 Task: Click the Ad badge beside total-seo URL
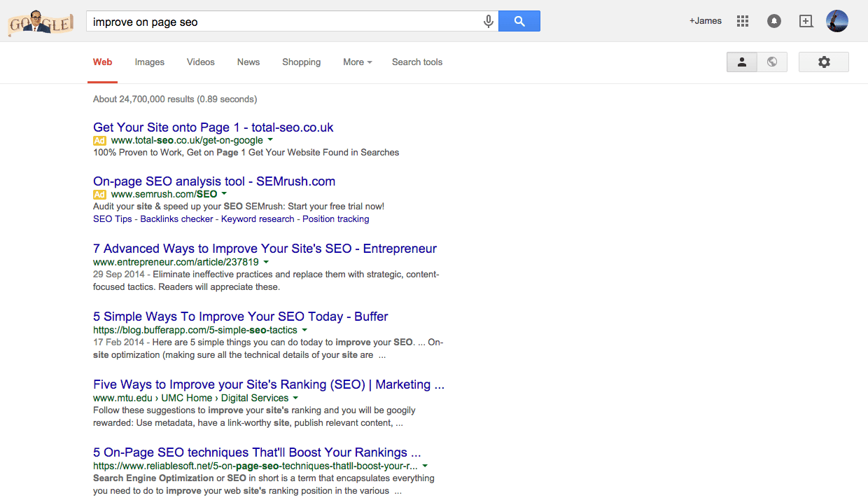(x=99, y=140)
